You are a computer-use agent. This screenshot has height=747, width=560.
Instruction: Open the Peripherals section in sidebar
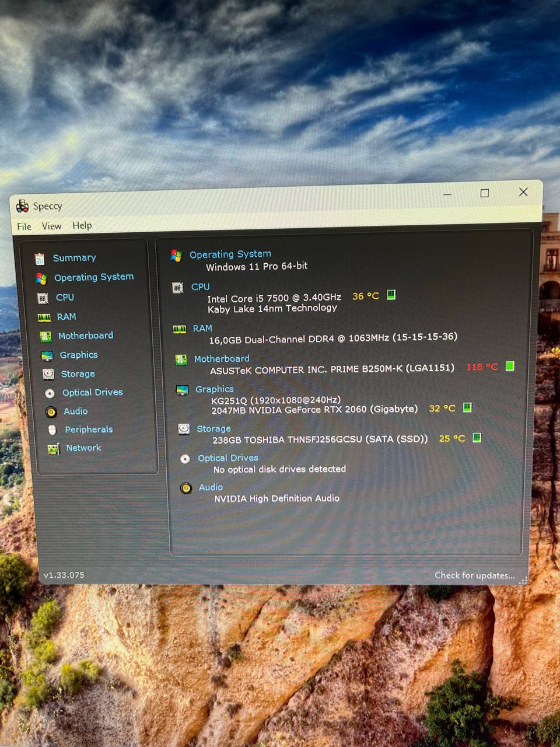point(89,430)
